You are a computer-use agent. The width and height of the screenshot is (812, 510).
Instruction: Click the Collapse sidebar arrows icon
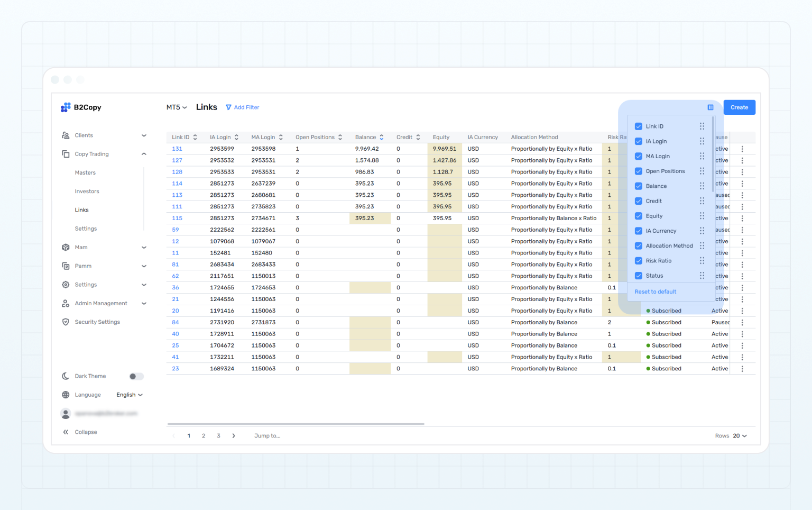[x=66, y=432]
